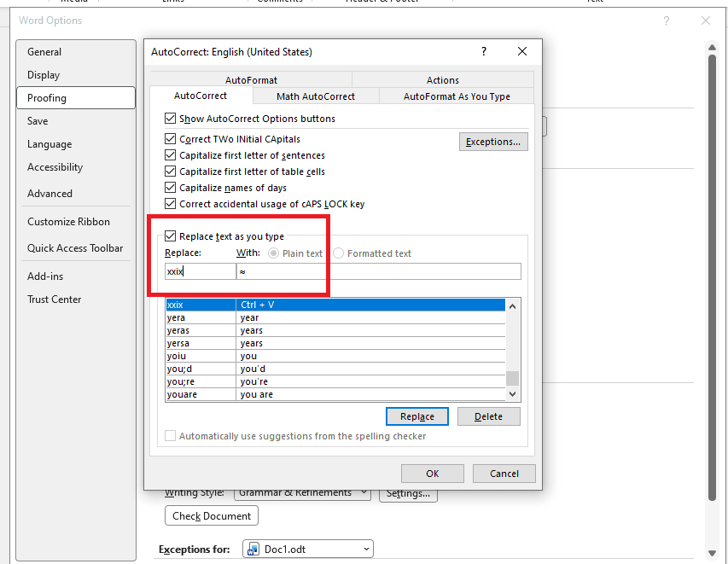Select the yera to year list entry

[x=335, y=318]
